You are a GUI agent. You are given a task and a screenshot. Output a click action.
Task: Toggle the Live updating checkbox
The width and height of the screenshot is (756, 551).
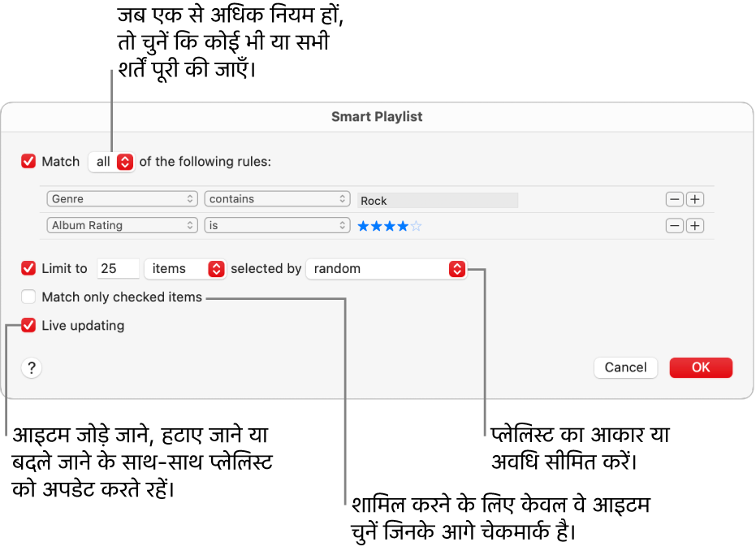point(28,325)
